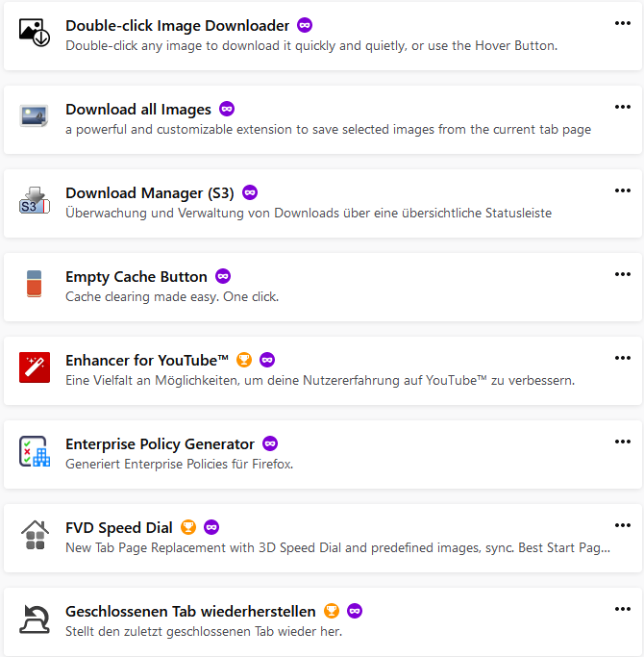This screenshot has height=657, width=644.
Task: Click the Download Manager (S3) icon
Action: pos(34,201)
